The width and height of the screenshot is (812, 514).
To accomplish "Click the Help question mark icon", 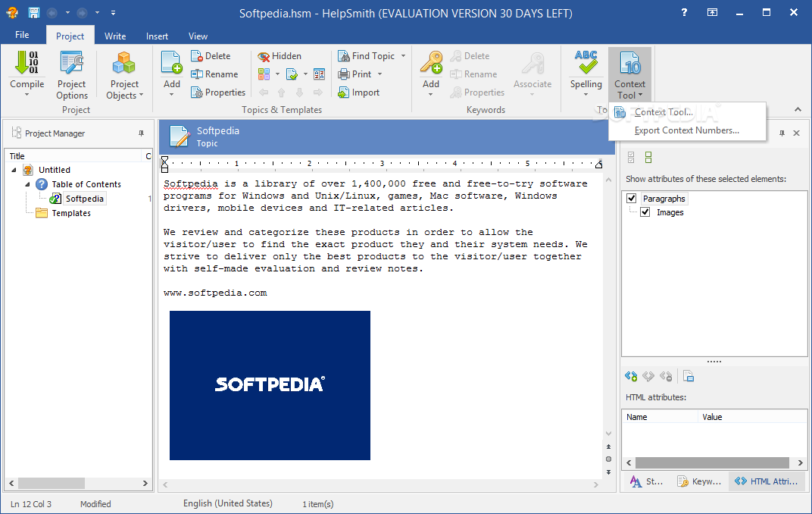I will 684,12.
